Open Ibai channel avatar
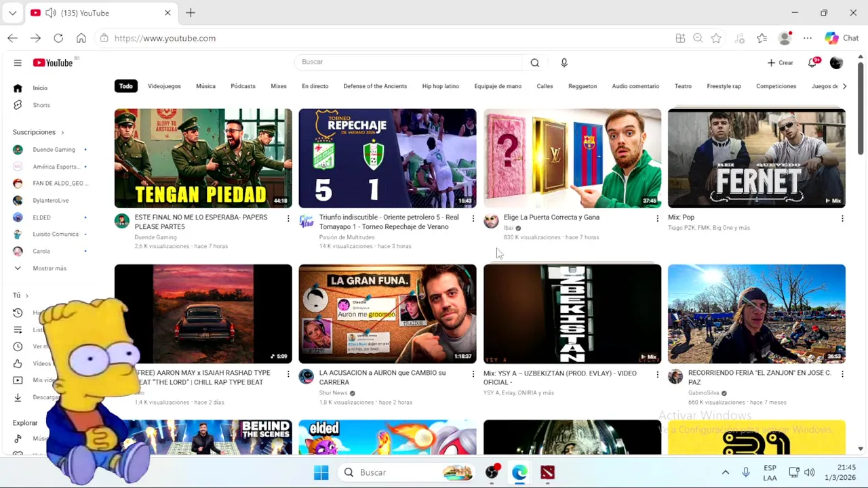Image resolution: width=868 pixels, height=488 pixels. pyautogui.click(x=491, y=221)
